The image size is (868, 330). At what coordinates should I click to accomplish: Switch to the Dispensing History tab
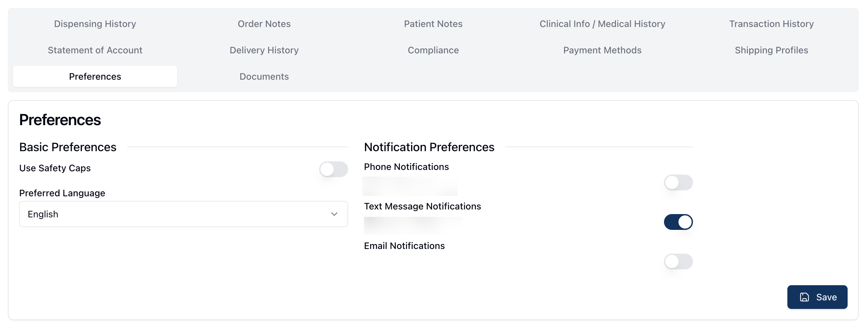(95, 24)
